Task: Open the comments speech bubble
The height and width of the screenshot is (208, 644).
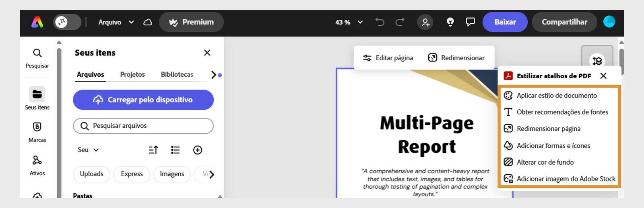Action: (470, 22)
